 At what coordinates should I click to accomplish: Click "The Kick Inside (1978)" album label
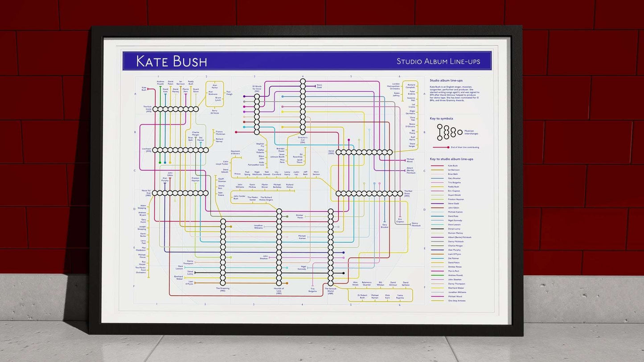pyautogui.click(x=148, y=108)
